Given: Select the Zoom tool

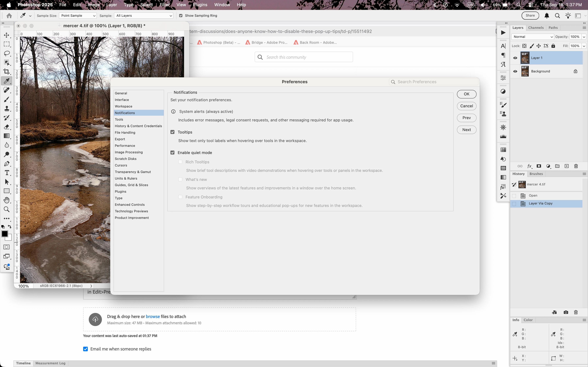Looking at the screenshot, I should [x=7, y=209].
